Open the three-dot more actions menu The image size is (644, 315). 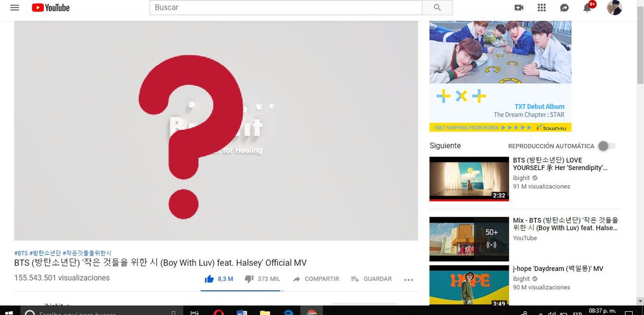click(408, 280)
